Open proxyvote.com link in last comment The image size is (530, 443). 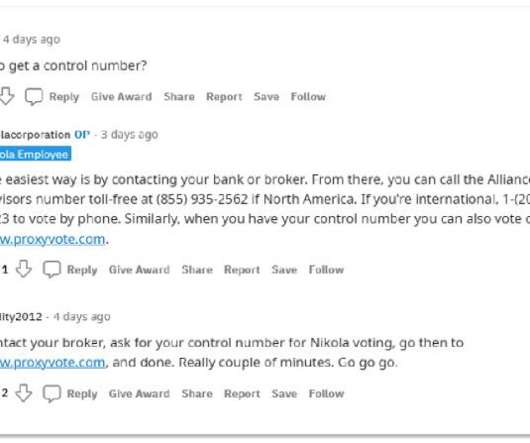[52, 363]
